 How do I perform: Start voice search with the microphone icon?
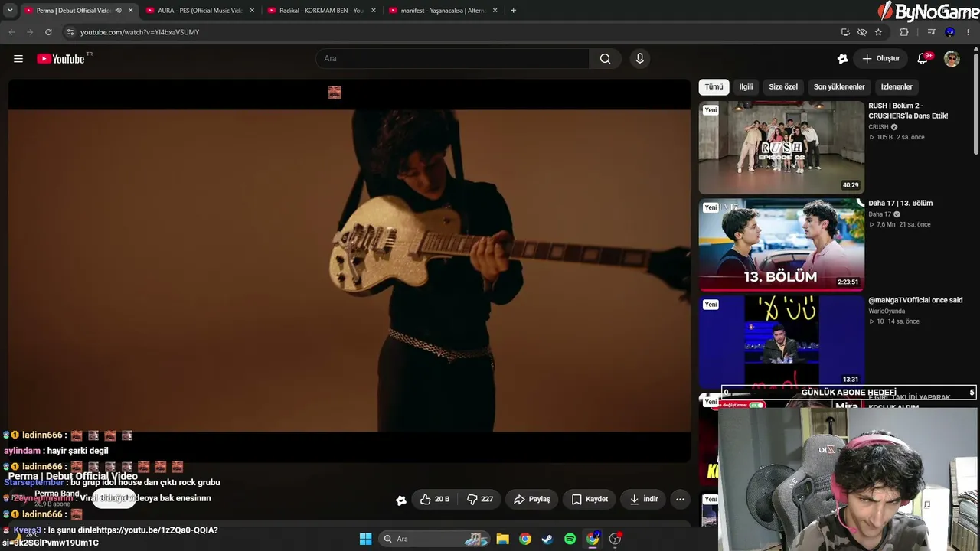(x=640, y=59)
